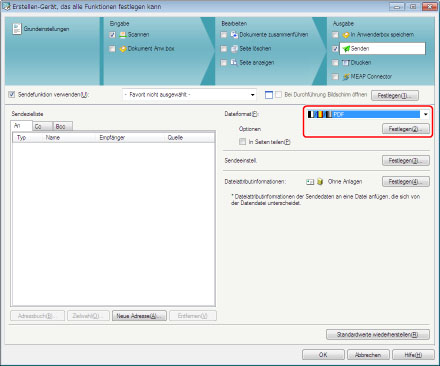Click the Grundeinstellungen document icon

(17, 29)
